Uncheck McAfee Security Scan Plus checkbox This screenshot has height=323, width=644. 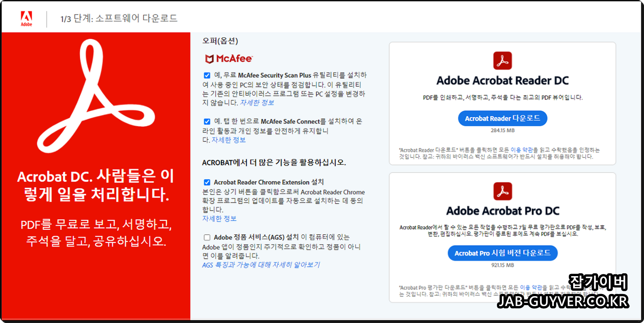point(207,75)
